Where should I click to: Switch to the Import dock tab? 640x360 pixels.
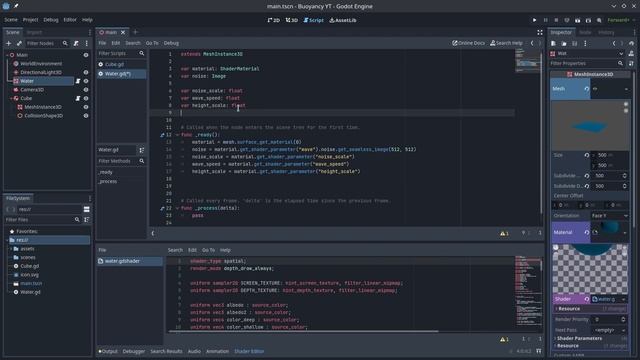pos(34,32)
